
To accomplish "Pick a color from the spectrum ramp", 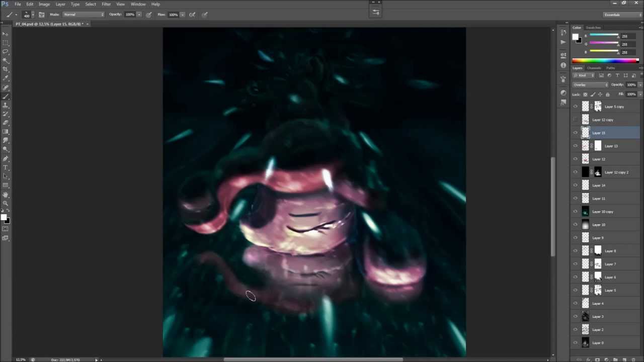I will tap(605, 61).
